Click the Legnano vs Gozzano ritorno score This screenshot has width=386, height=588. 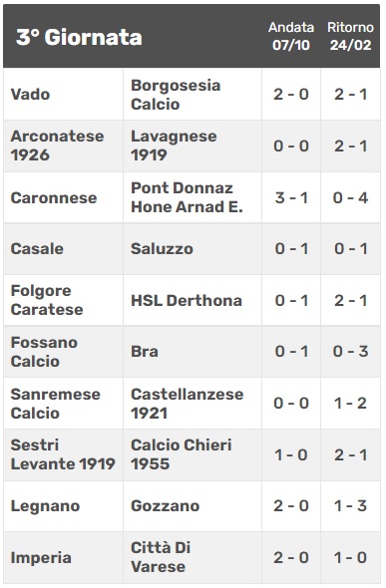[350, 506]
